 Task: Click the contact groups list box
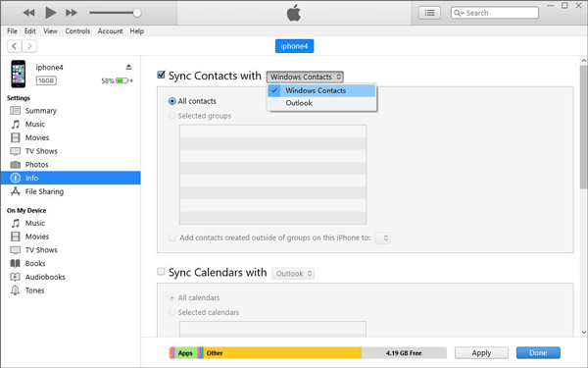272,175
